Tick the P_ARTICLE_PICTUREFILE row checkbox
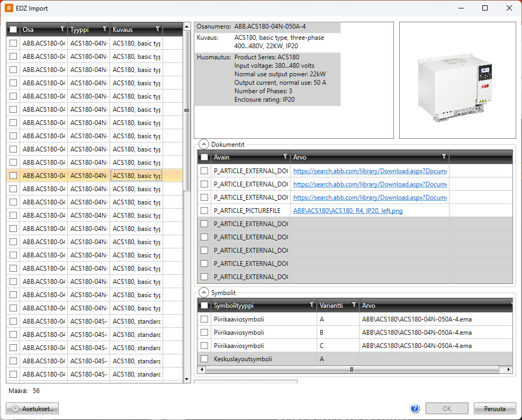The height and width of the screenshot is (420, 522). (204, 211)
